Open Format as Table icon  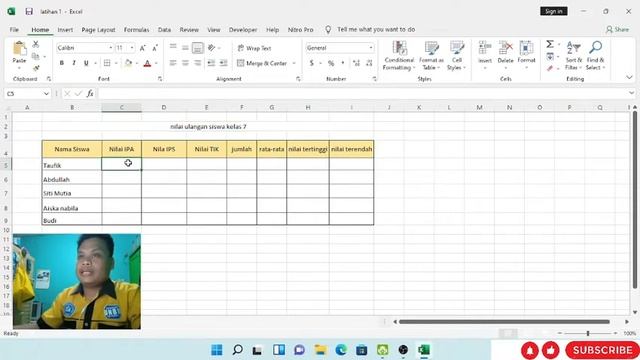431,48
